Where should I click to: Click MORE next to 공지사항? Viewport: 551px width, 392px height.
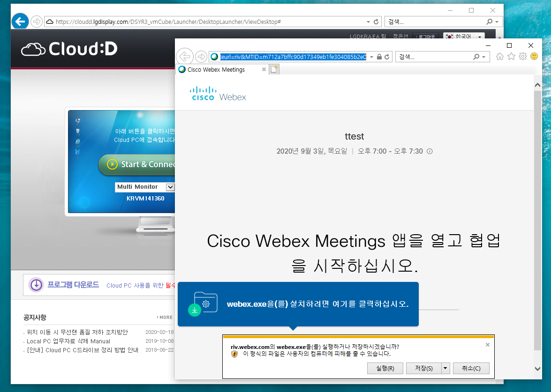165,317
